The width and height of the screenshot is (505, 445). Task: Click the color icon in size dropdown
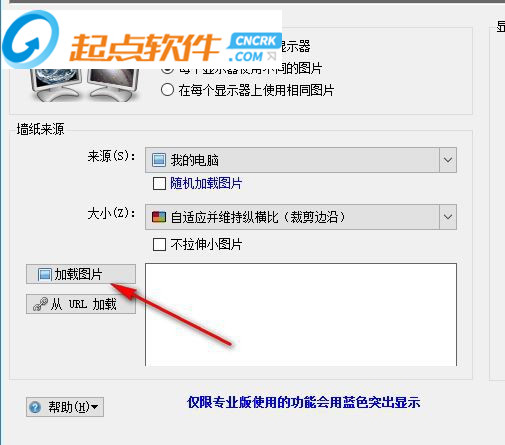click(x=159, y=217)
